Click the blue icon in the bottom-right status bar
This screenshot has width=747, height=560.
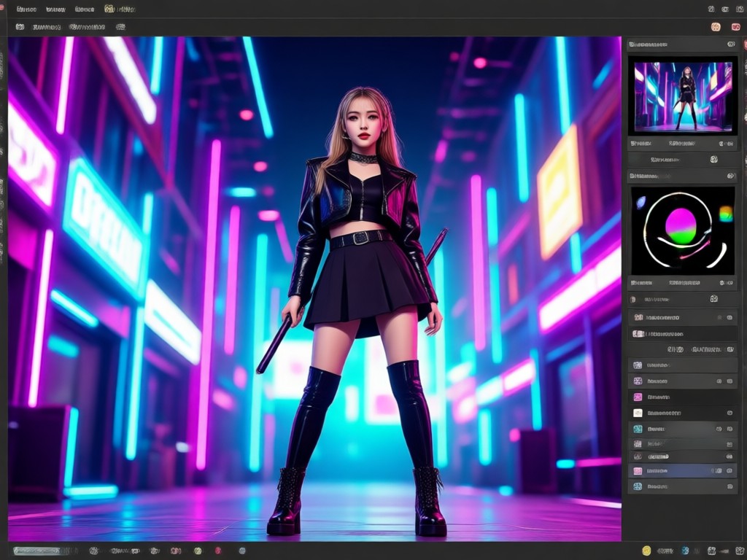[685, 551]
